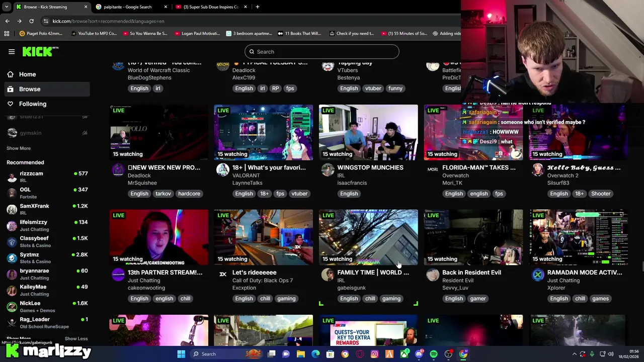The width and height of the screenshot is (644, 362).
Task: Open Microsoft Edge from the taskbar
Action: point(315,354)
